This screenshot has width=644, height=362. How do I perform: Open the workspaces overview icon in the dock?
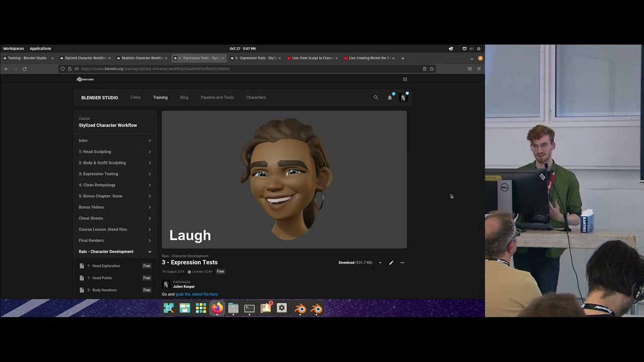pyautogui.click(x=185, y=308)
